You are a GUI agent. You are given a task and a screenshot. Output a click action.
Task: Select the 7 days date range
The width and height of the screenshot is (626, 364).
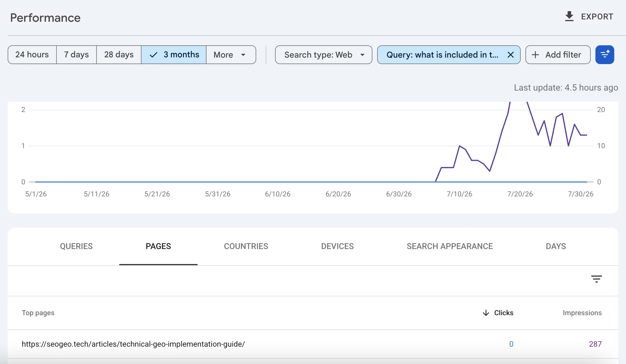[x=76, y=55]
